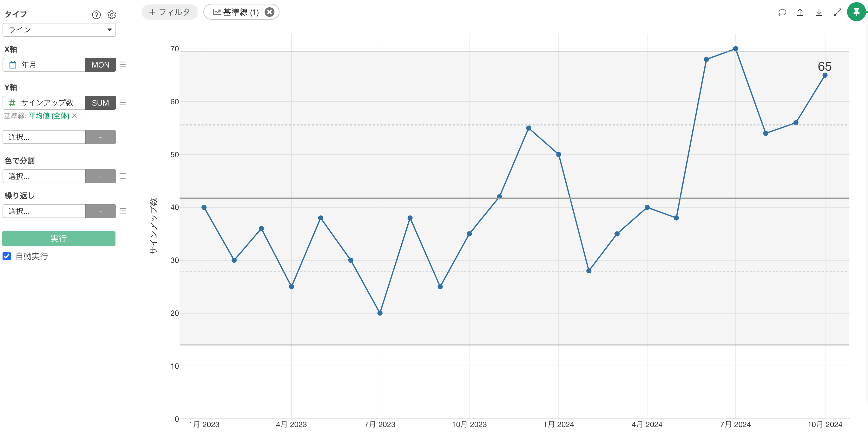Open the MON date unit dropdown
Viewport: 868px width, 435px height.
point(101,65)
